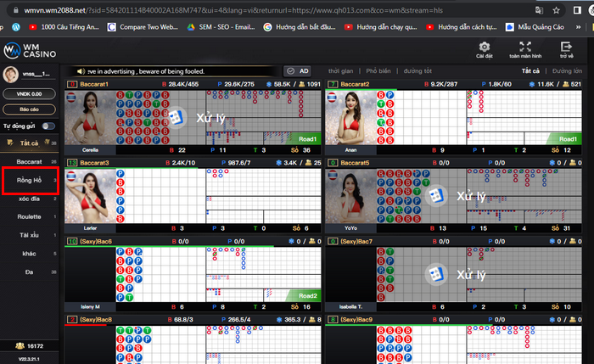Open the Mẫu Quảng Cáo bookmark

(x=535, y=27)
